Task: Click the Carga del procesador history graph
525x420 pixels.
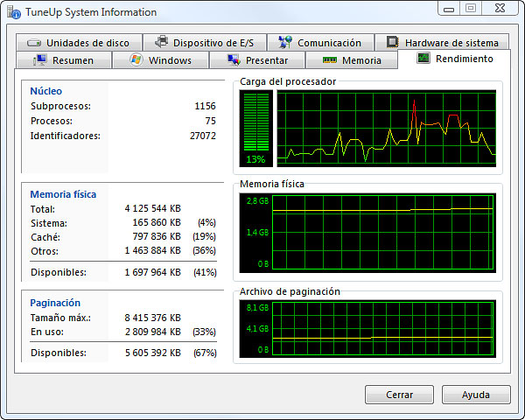Action: click(x=386, y=128)
